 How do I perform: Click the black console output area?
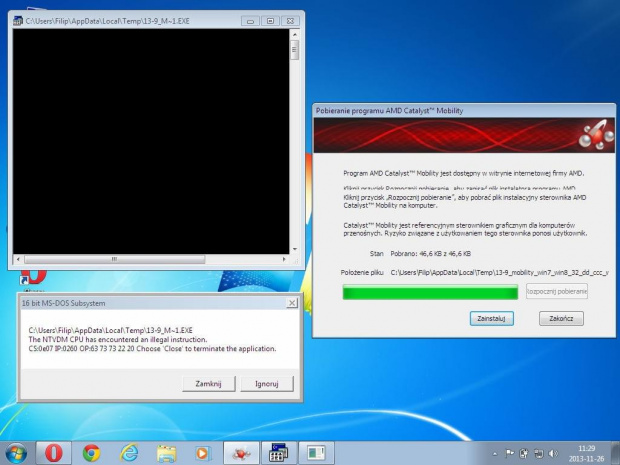151,141
